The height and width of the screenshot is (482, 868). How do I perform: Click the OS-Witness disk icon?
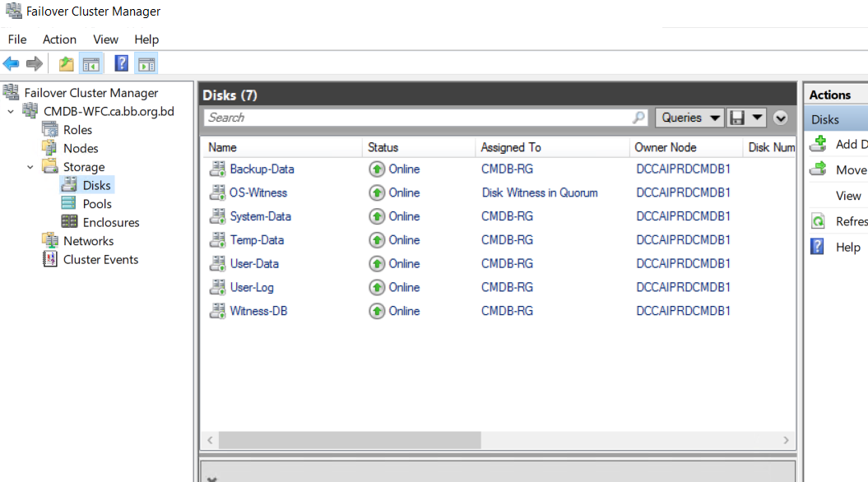[217, 192]
